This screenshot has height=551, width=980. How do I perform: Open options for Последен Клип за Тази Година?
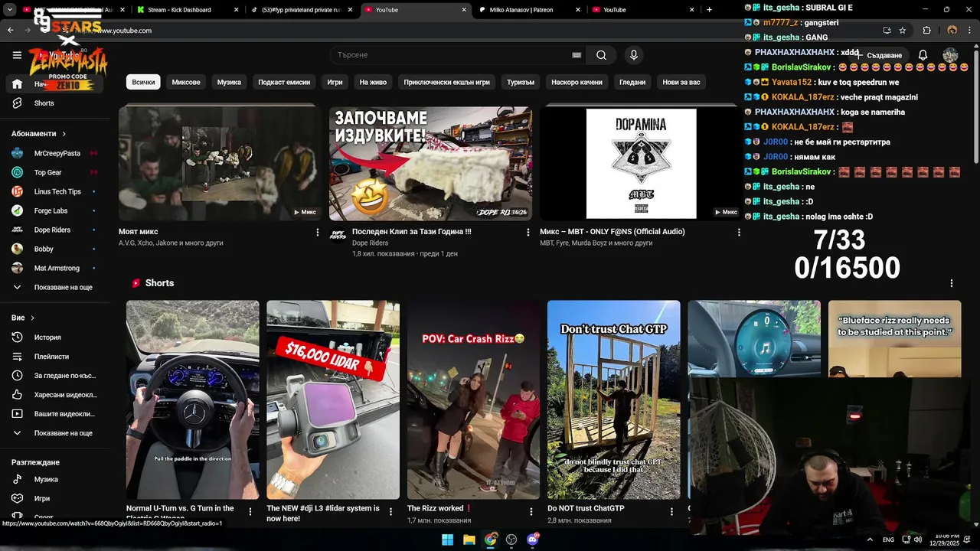pyautogui.click(x=528, y=232)
